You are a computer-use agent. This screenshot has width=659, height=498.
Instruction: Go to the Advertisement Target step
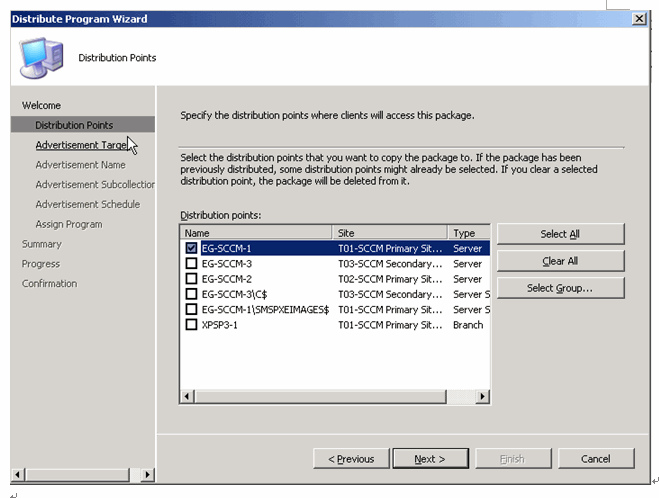click(x=81, y=145)
